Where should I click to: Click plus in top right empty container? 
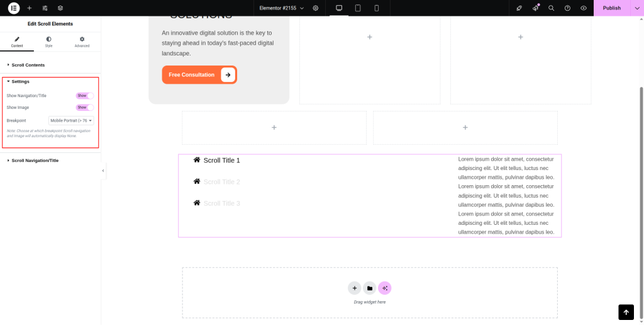(520, 37)
